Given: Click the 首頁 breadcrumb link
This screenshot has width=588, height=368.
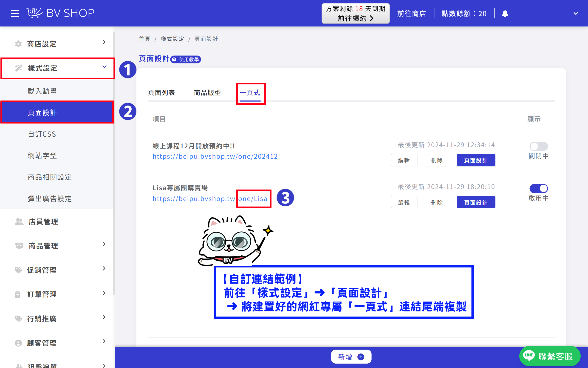Looking at the screenshot, I should tap(144, 39).
